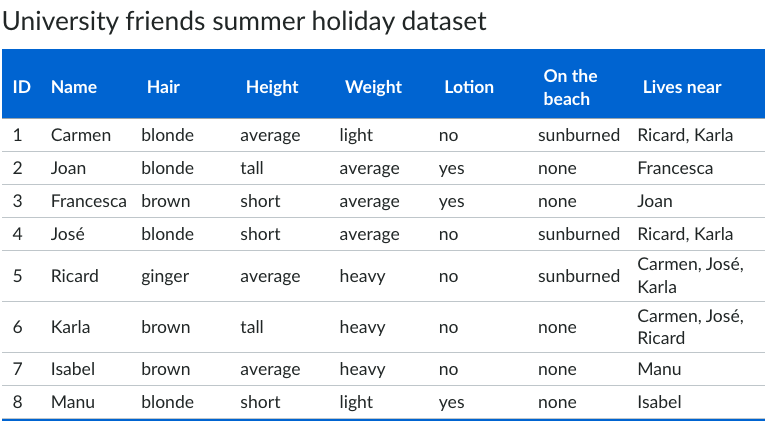This screenshot has width=778, height=426.
Task: Click the Lotion column header
Action: (x=469, y=87)
